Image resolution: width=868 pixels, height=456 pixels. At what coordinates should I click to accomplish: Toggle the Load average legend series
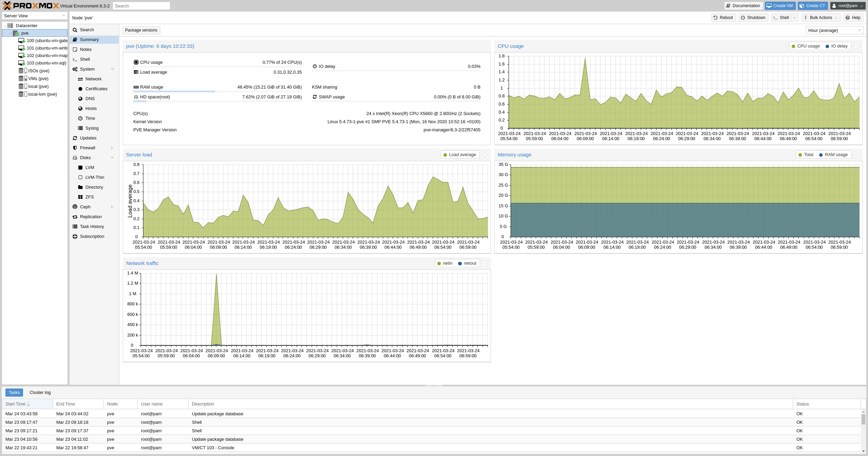coord(459,155)
